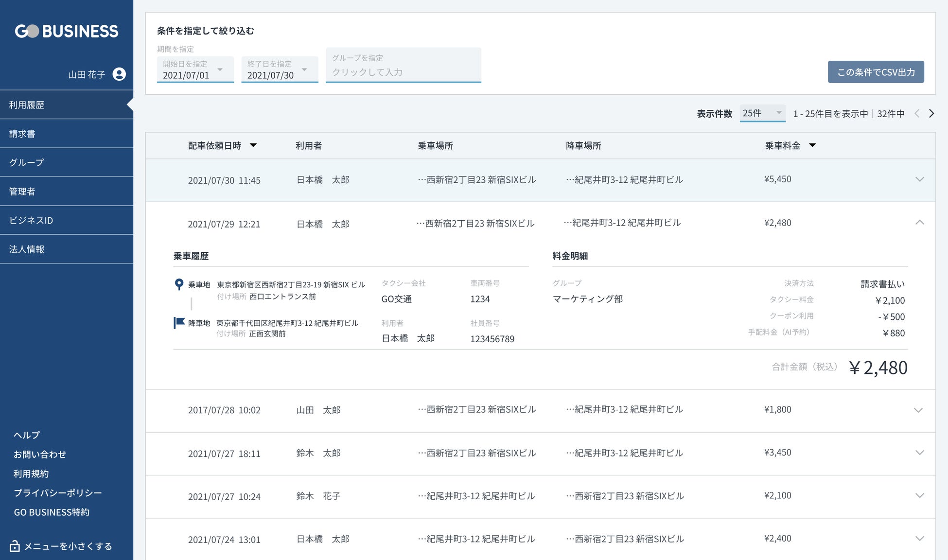This screenshot has width=948, height=560.
Task: Expand the 2021/07/27 18:11 ride row
Action: (x=919, y=453)
